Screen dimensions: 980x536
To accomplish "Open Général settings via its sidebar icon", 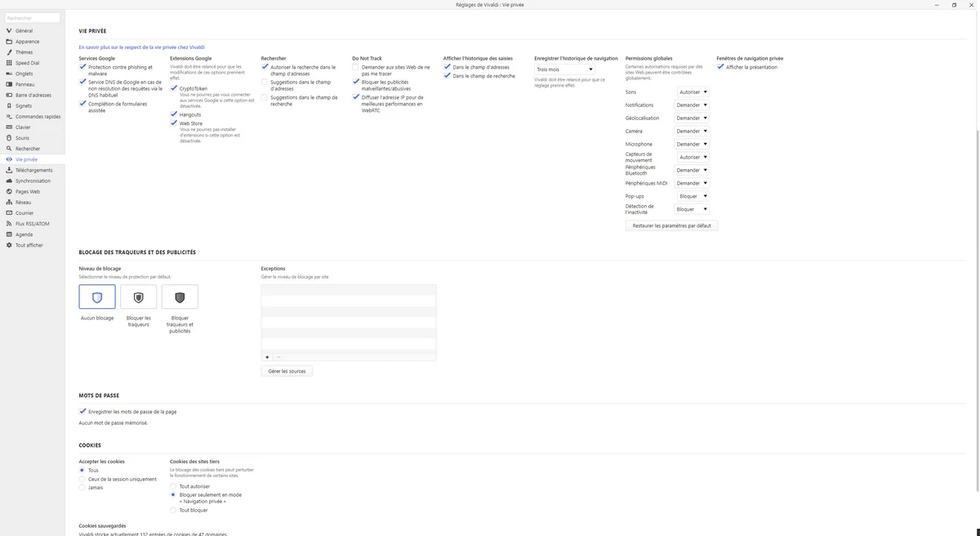I will point(9,31).
